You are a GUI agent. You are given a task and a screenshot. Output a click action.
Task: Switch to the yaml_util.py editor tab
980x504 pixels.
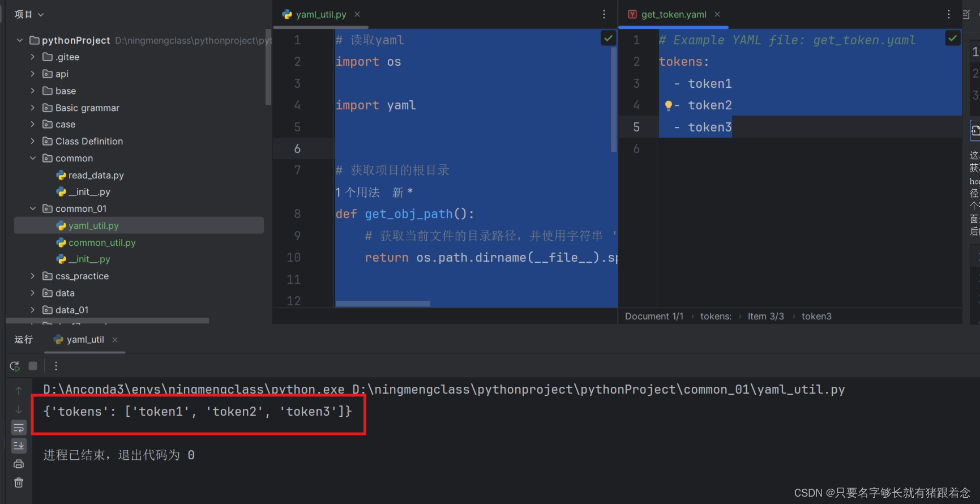point(320,14)
